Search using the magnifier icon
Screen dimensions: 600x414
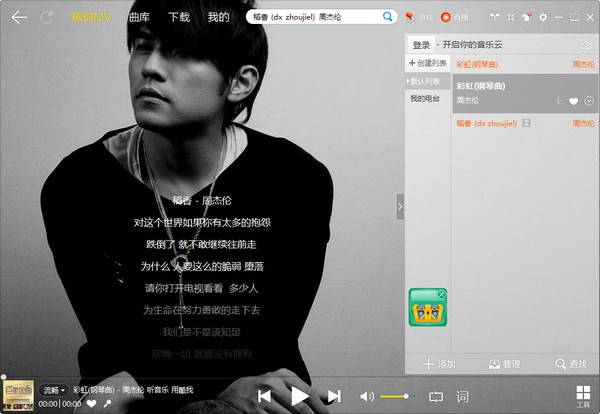[x=387, y=17]
